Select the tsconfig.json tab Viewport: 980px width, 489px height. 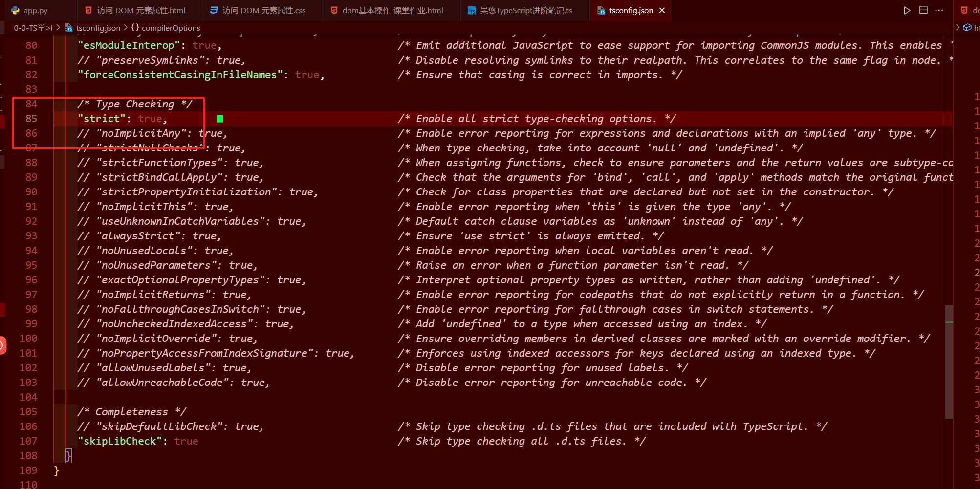coord(631,10)
